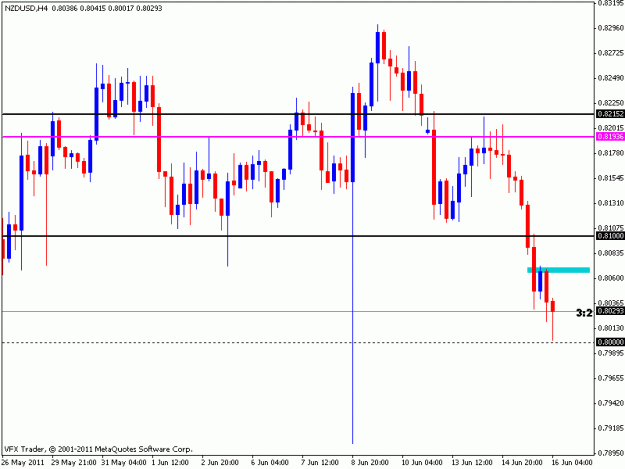Click the 0.82490 price scale value

(611, 78)
